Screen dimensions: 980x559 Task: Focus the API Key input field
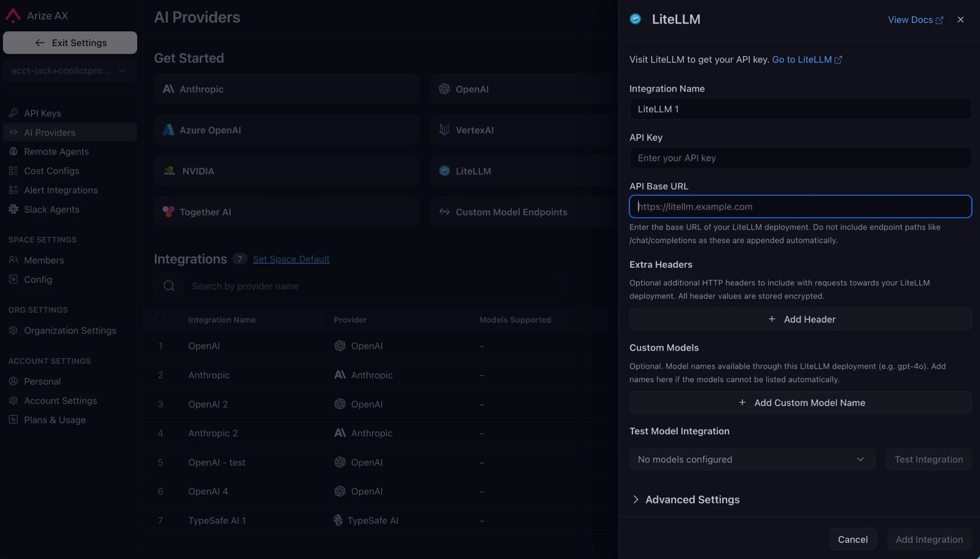coord(800,158)
